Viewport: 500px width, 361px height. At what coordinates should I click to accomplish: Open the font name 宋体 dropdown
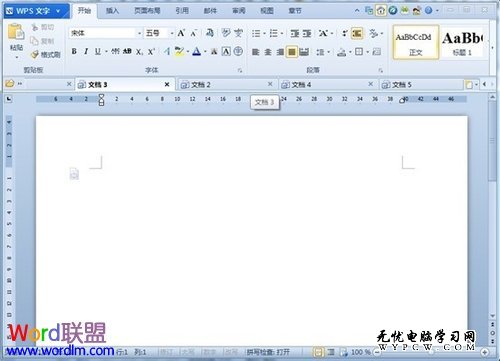coord(139,33)
